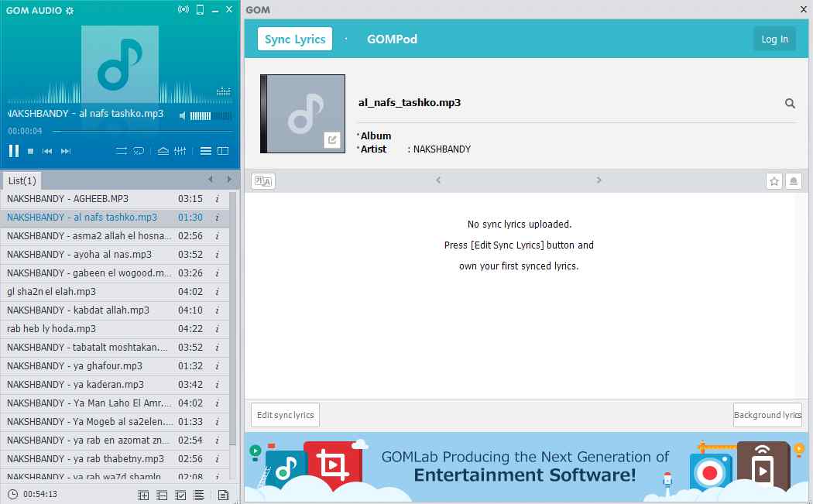Show info for al nafs tashko track
This screenshot has width=813, height=504.
pos(218,218)
